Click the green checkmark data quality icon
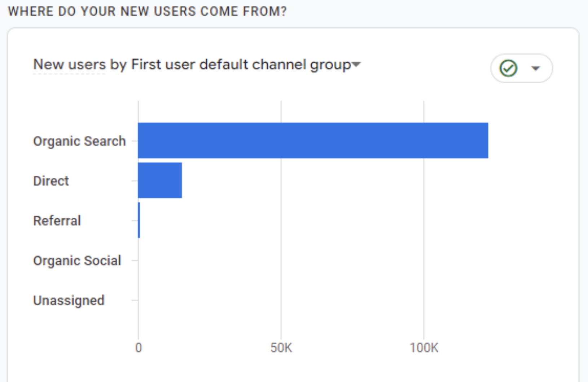 (508, 68)
